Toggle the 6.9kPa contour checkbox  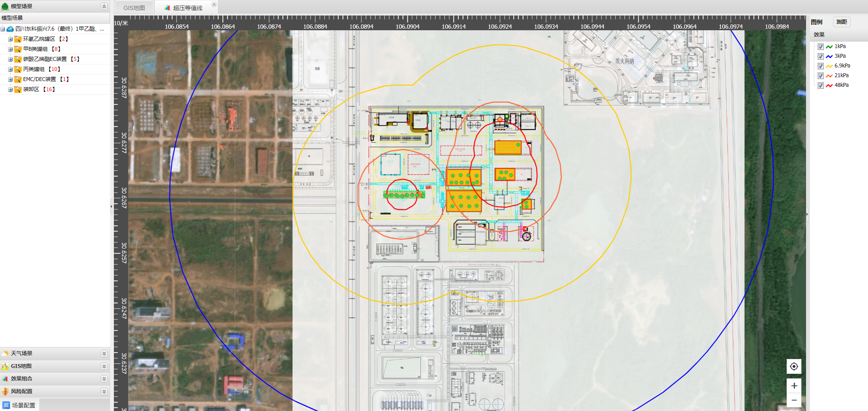(x=820, y=66)
